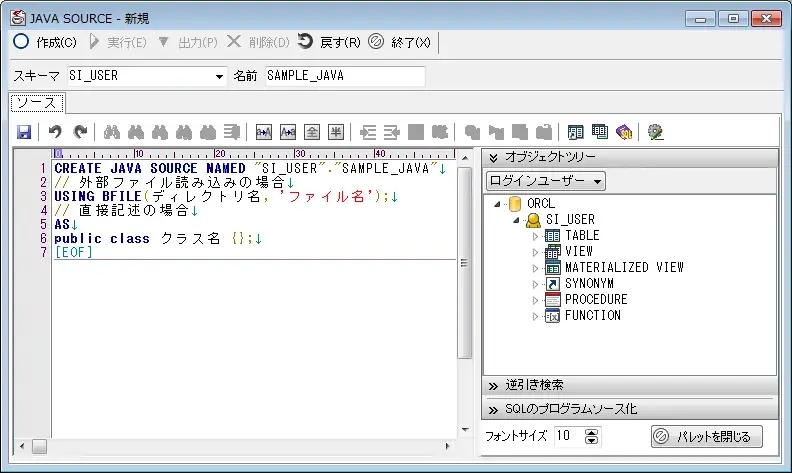Collapse the SI_USER tree node arrow
The image size is (792, 473).
pos(516,220)
